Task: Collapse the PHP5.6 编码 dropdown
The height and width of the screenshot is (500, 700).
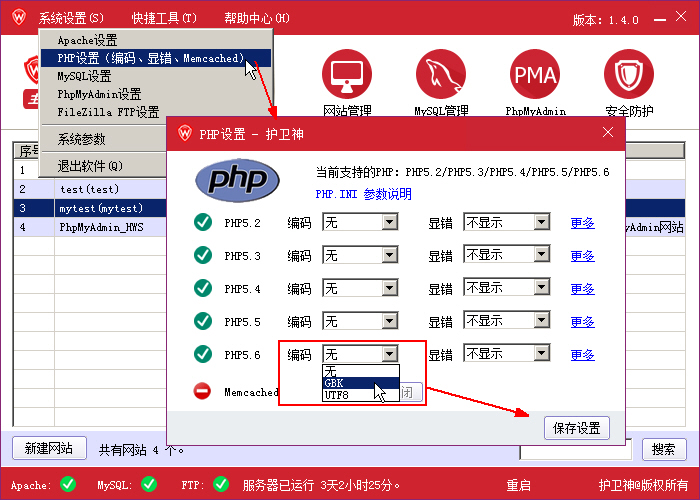Action: [390, 354]
